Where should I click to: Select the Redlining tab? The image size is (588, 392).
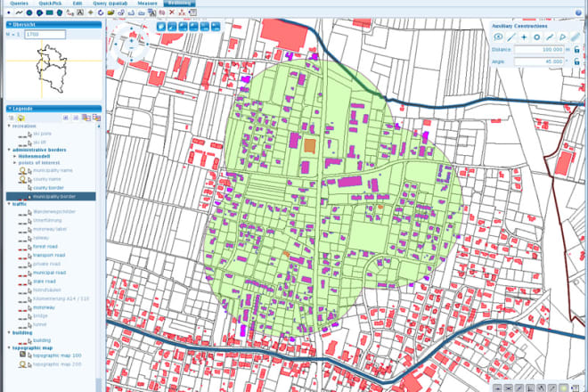click(179, 3)
